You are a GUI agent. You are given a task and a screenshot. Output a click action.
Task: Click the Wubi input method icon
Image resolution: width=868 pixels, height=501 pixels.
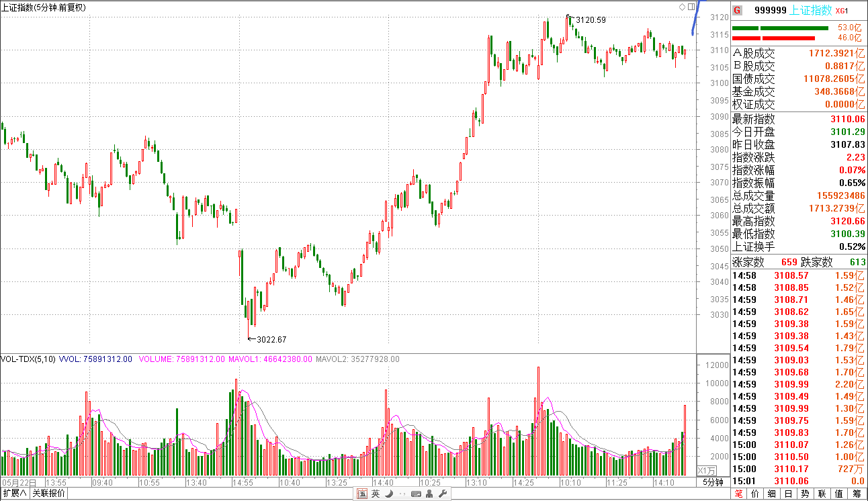tap(362, 494)
